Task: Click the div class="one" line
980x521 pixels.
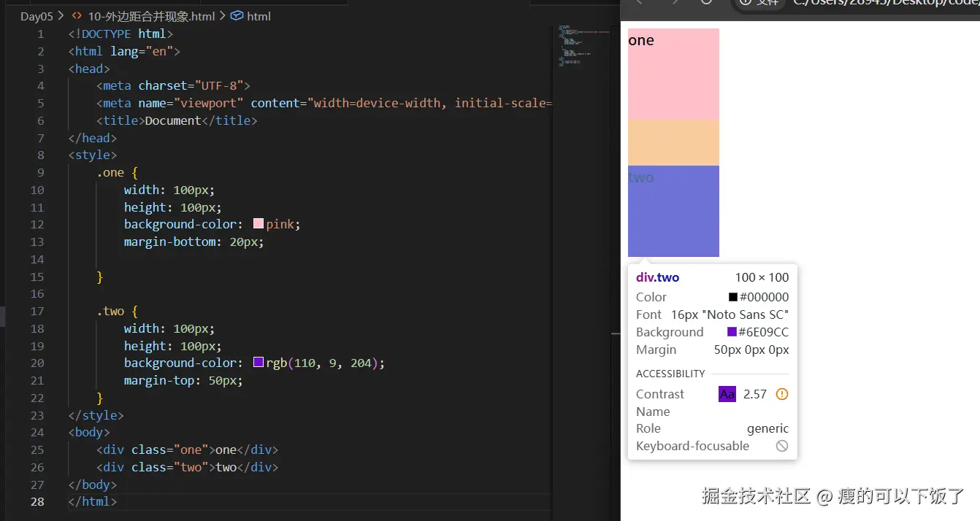Action: 187,449
